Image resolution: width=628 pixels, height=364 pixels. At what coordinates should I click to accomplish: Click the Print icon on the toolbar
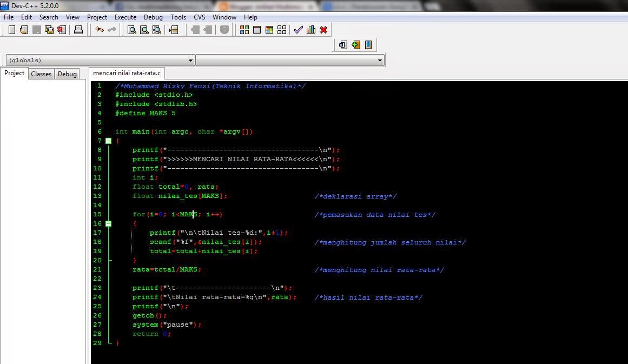coord(79,30)
